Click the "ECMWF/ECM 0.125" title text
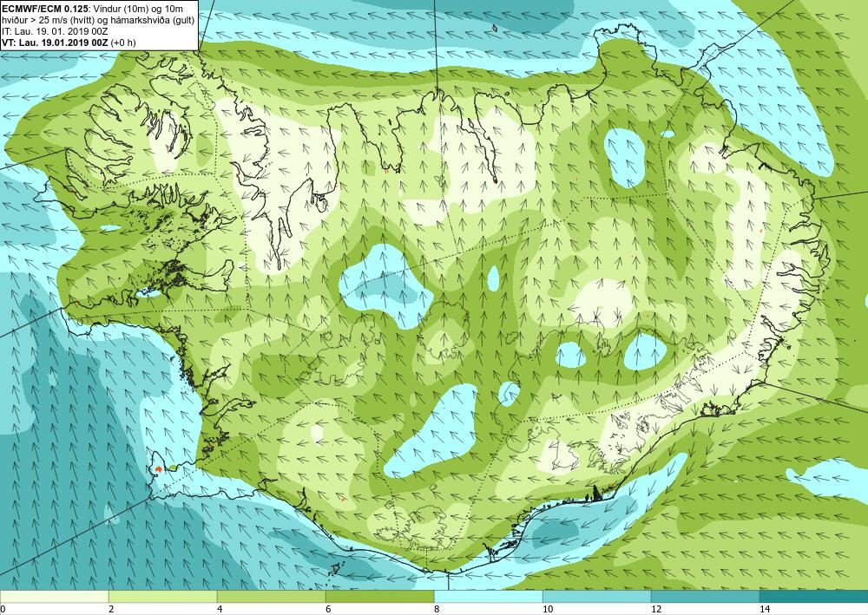The height and width of the screenshot is (615, 868). click(x=43, y=9)
